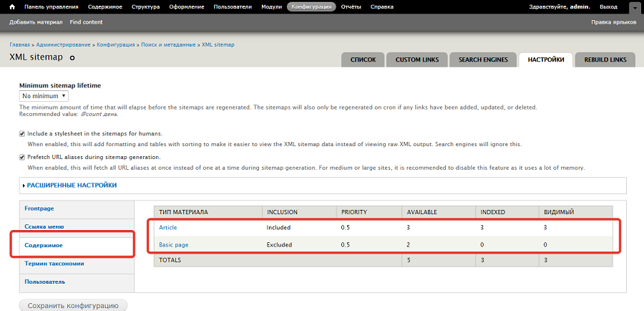Click 'Правка ярлыков' link
This screenshot has height=311, width=644.
point(614,22)
